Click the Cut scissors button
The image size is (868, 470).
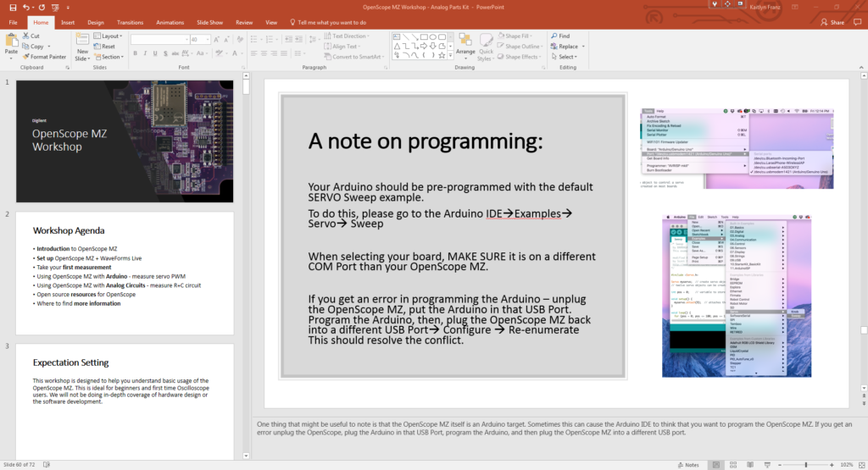pyautogui.click(x=31, y=36)
